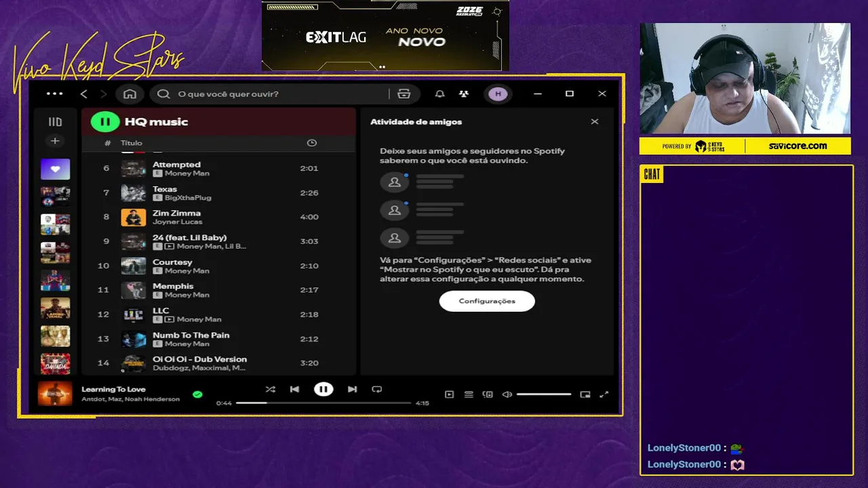Skip to the previous track

[x=294, y=389]
